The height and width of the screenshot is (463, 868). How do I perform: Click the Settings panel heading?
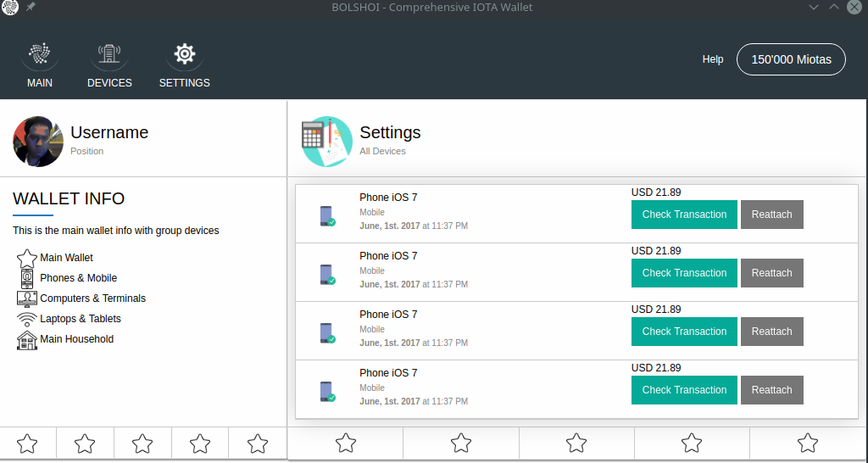pos(390,132)
